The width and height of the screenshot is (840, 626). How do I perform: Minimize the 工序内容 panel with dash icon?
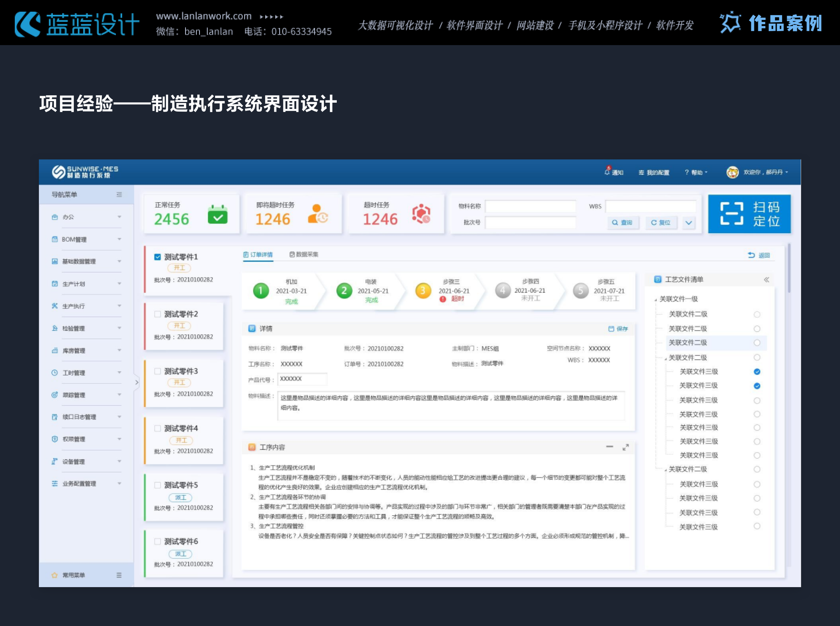click(x=609, y=447)
